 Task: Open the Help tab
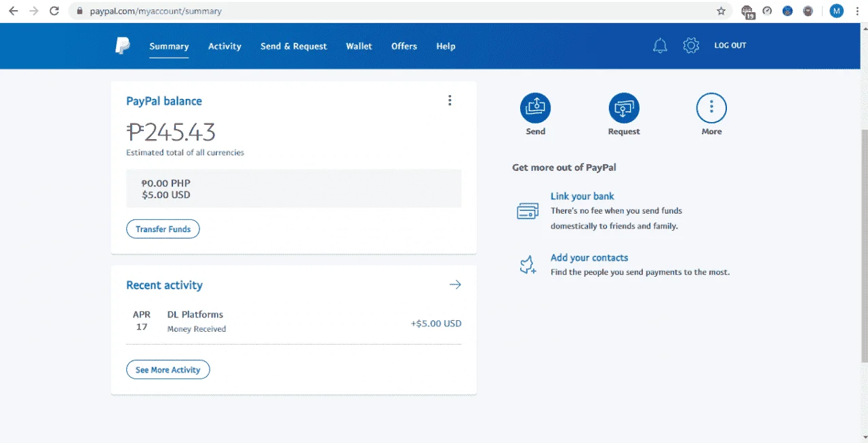click(x=446, y=46)
